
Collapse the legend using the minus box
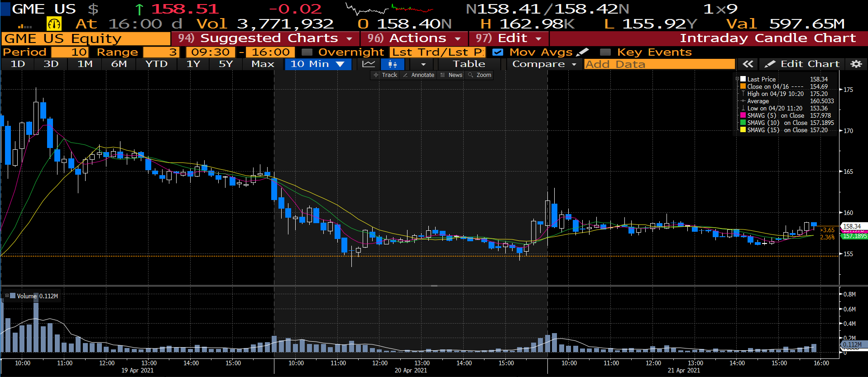(x=737, y=79)
